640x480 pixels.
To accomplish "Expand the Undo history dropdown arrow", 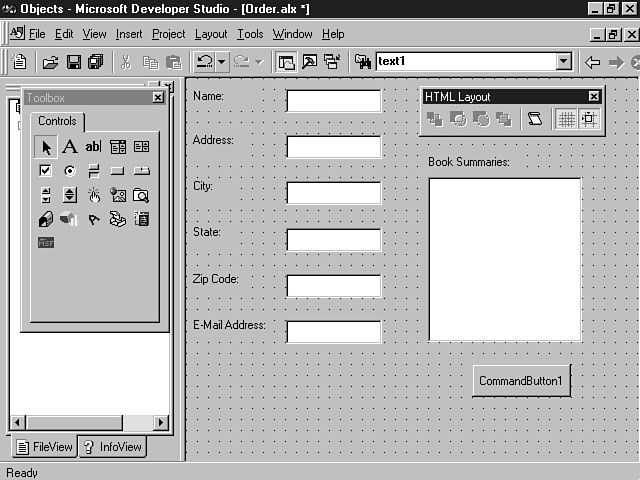I will 222,62.
